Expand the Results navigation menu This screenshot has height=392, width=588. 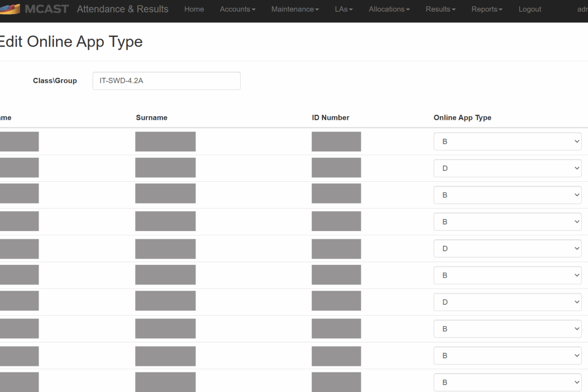coord(441,9)
